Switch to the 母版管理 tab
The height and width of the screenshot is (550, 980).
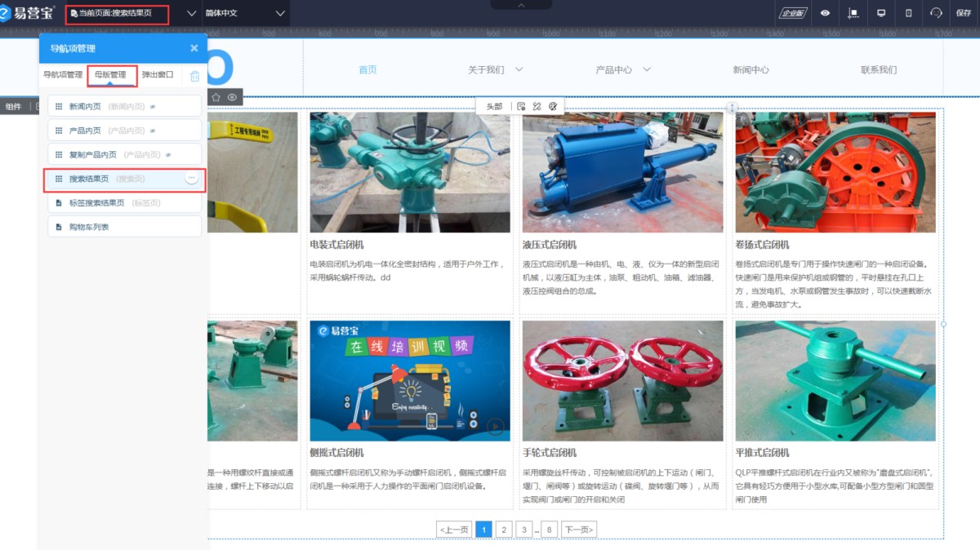(x=111, y=74)
